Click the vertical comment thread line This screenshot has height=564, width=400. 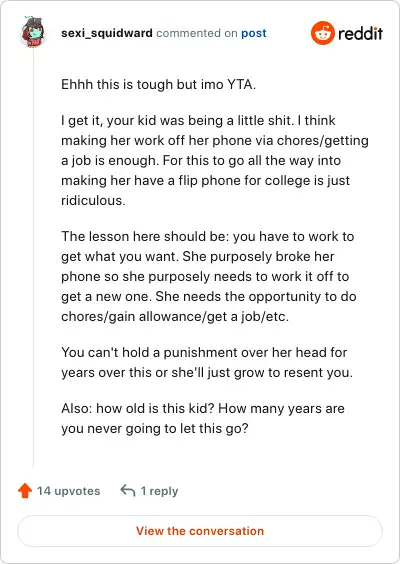(x=33, y=257)
